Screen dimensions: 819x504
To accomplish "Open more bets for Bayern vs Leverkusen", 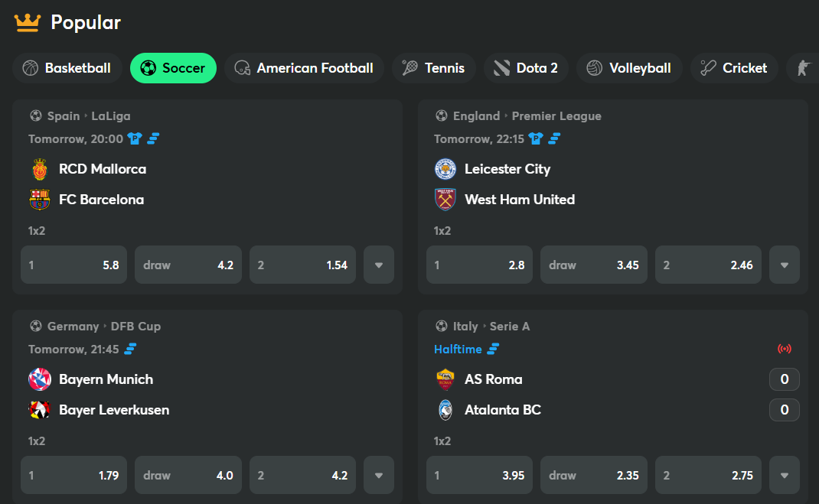I will point(379,476).
